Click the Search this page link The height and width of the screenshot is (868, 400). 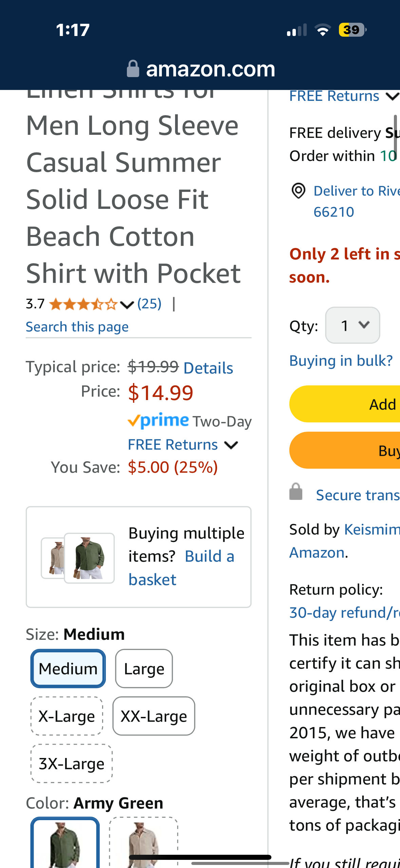(77, 327)
